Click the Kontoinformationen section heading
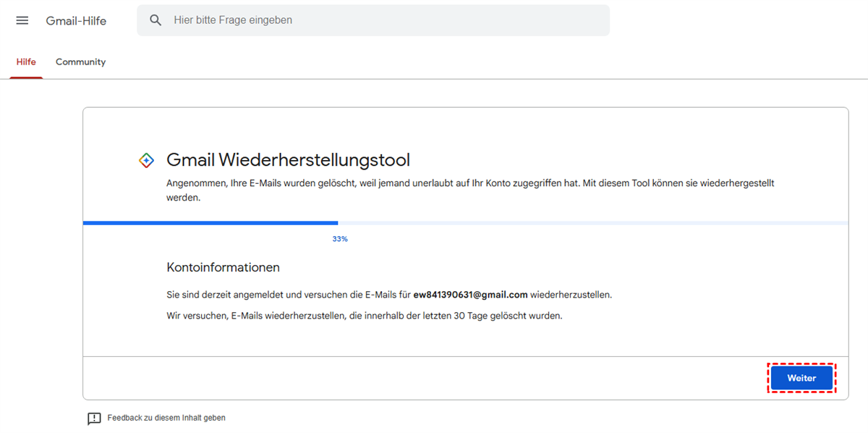Viewport: 868px width, 433px height. (x=223, y=267)
